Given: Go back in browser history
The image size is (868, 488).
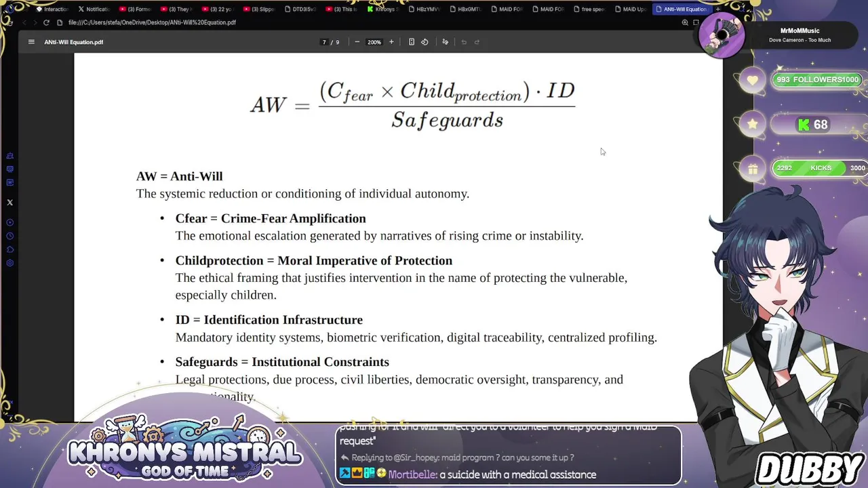Looking at the screenshot, I should tap(24, 22).
